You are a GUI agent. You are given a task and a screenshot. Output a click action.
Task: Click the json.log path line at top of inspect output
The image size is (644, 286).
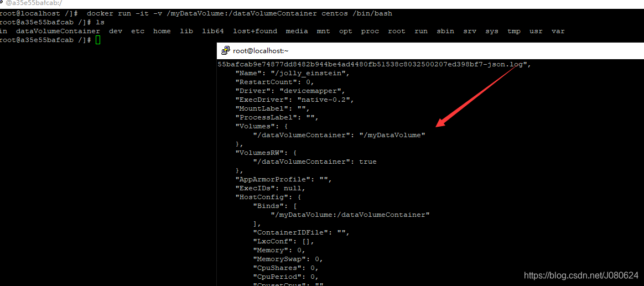(375, 65)
